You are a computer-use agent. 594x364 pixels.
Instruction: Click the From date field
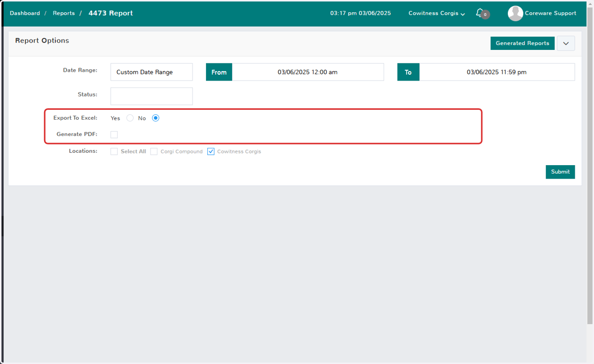tap(307, 72)
